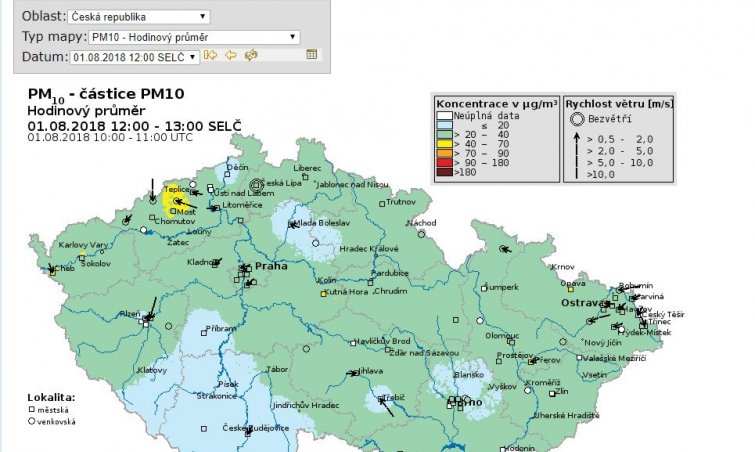The width and height of the screenshot is (755, 452).
Task: Open the Datum date-time dropdown
Action: (134, 57)
